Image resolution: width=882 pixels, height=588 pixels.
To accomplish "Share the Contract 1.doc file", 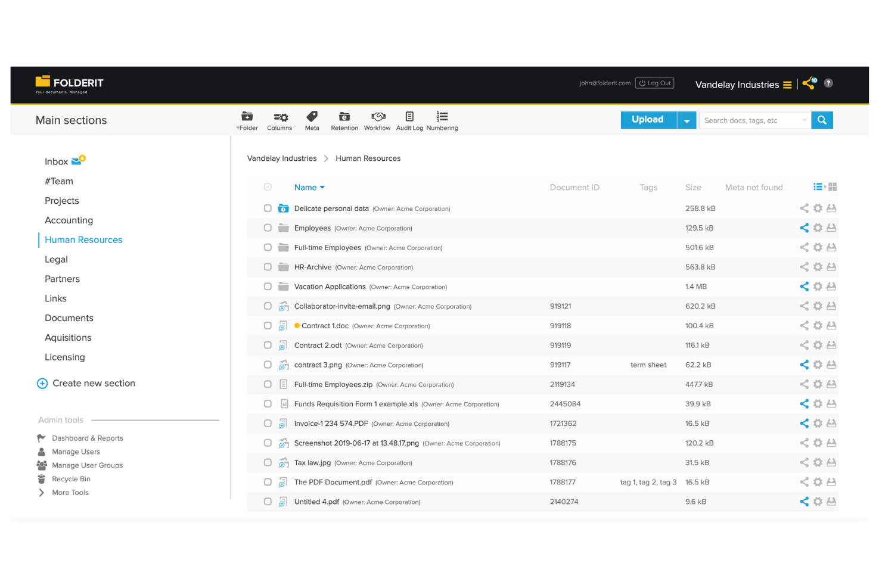I will [803, 325].
